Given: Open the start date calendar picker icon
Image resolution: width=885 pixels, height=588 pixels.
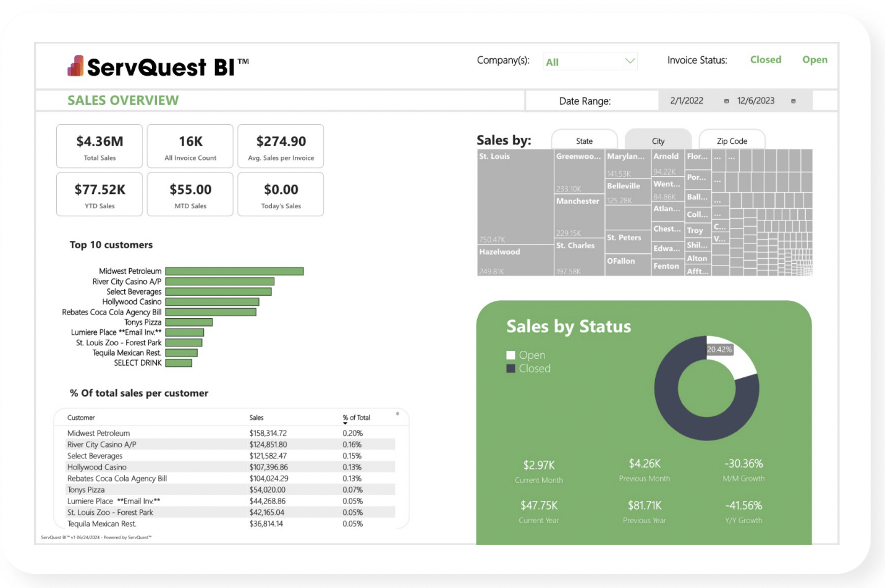Looking at the screenshot, I should (726, 101).
